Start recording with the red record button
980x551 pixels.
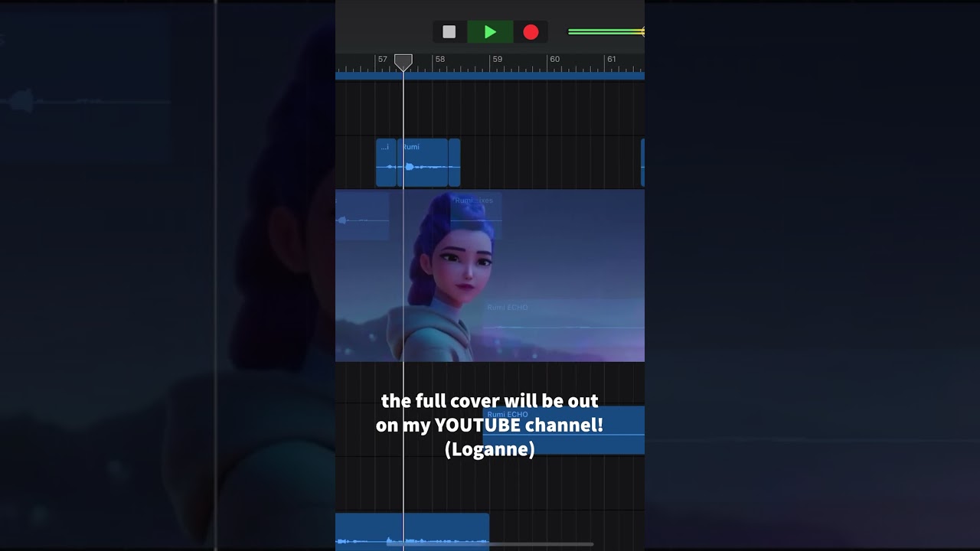[x=531, y=32]
